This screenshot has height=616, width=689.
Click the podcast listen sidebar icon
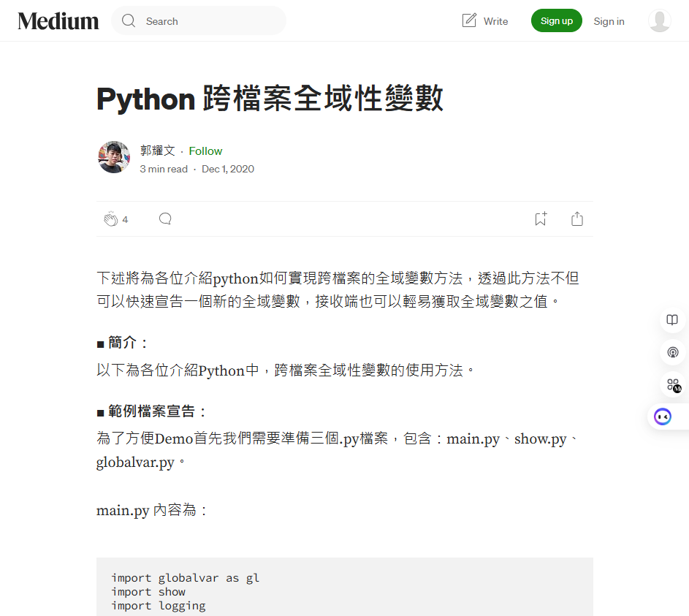pos(672,352)
